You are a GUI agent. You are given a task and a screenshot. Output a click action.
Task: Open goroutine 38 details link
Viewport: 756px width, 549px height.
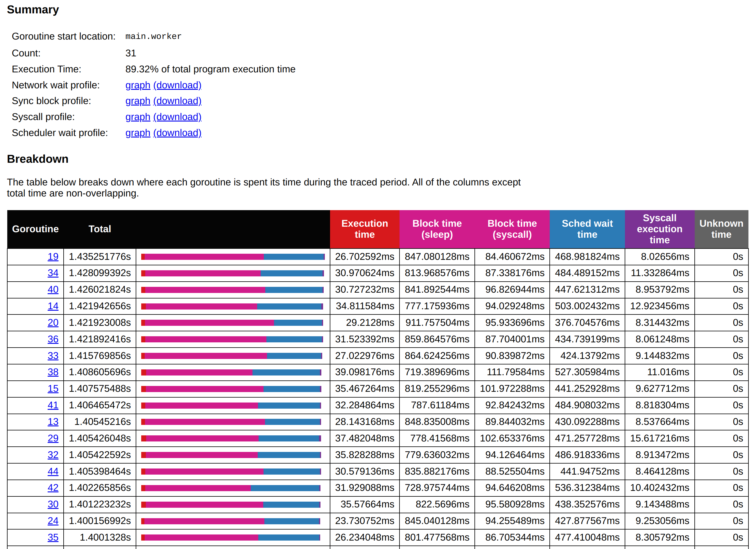coord(53,372)
